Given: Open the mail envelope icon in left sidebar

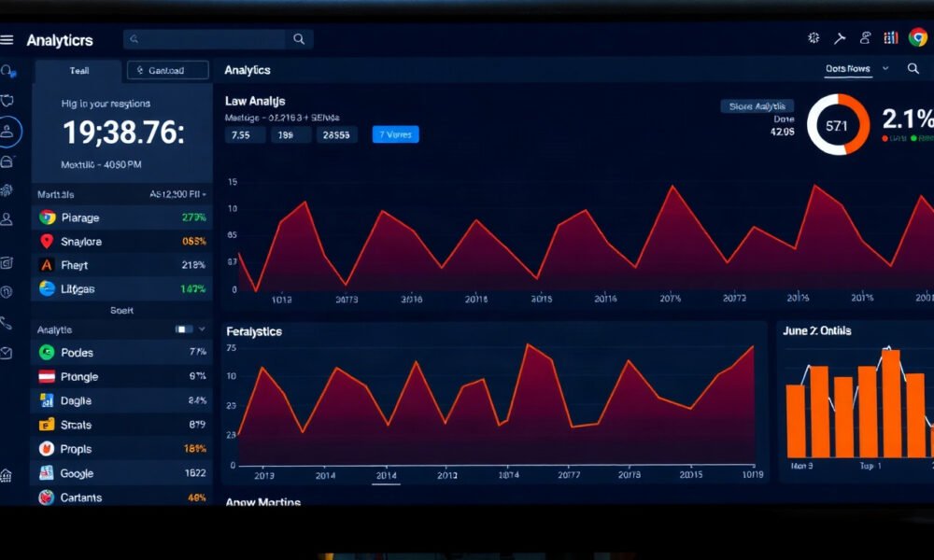Looking at the screenshot, I should [6, 354].
